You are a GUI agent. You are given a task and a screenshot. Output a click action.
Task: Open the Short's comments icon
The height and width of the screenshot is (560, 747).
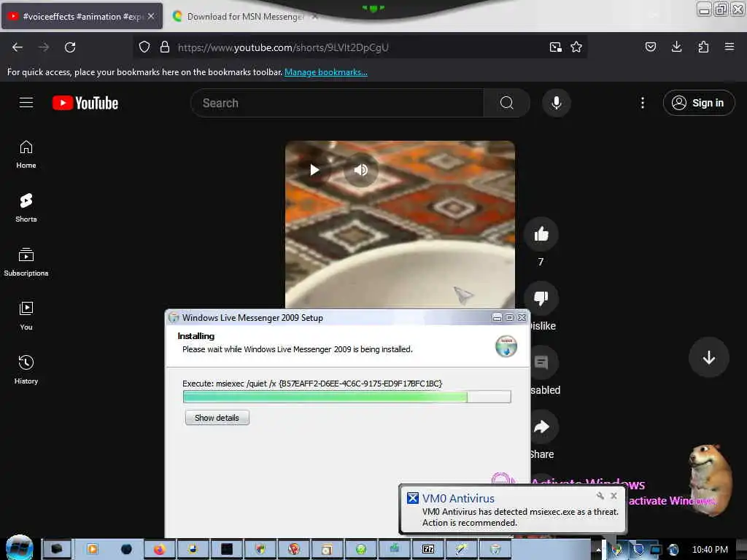pyautogui.click(x=542, y=362)
